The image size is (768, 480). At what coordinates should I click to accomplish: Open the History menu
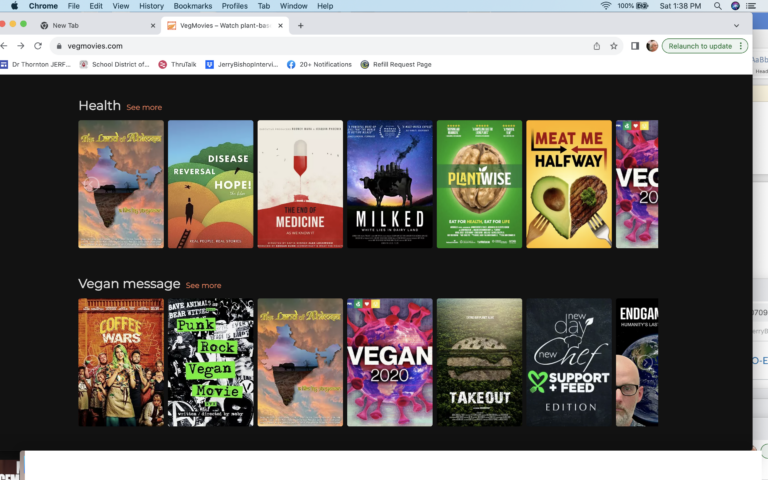[151, 6]
